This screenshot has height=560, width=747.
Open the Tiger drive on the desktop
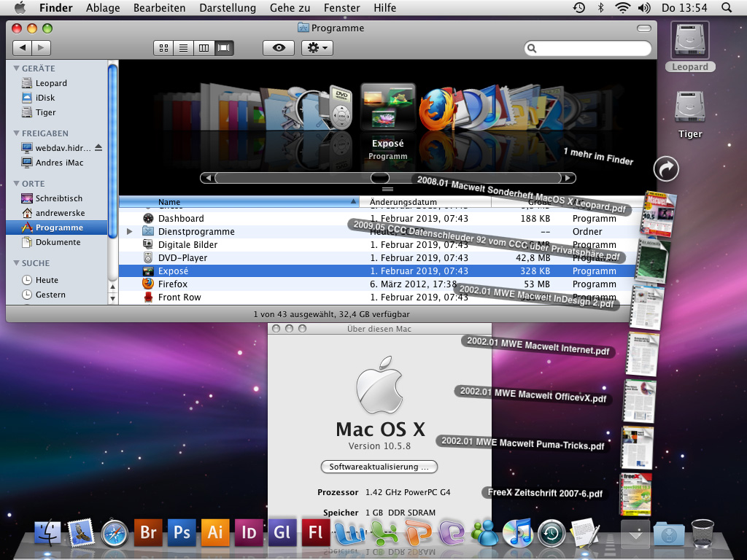click(690, 114)
